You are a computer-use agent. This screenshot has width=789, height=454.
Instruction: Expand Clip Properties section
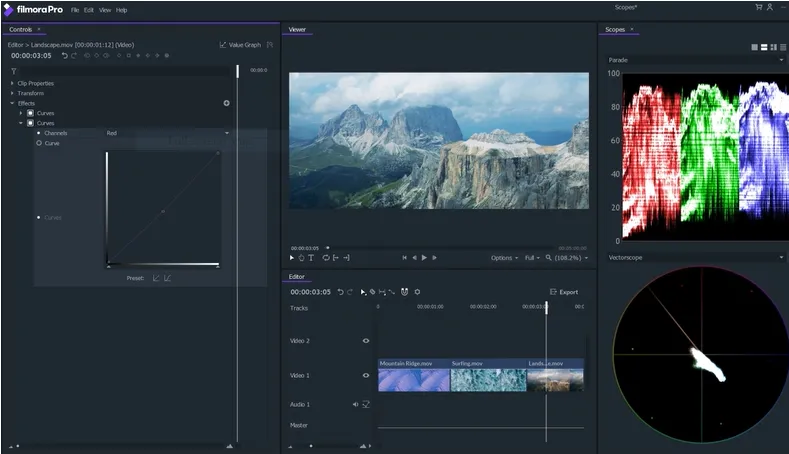point(12,83)
